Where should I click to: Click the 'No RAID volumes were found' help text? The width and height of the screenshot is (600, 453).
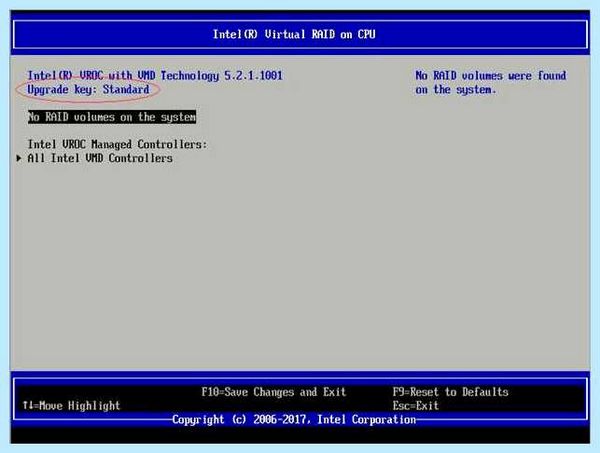click(491, 82)
